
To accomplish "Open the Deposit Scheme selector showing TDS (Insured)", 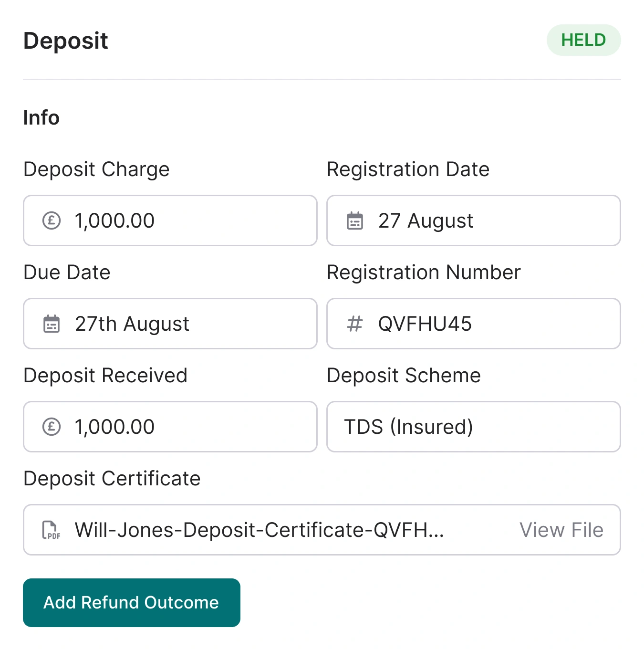I will tap(473, 427).
